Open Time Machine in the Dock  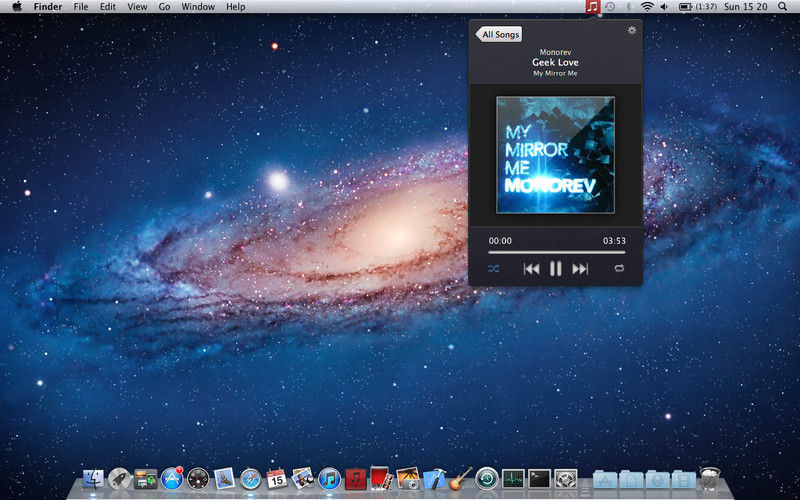tap(487, 479)
